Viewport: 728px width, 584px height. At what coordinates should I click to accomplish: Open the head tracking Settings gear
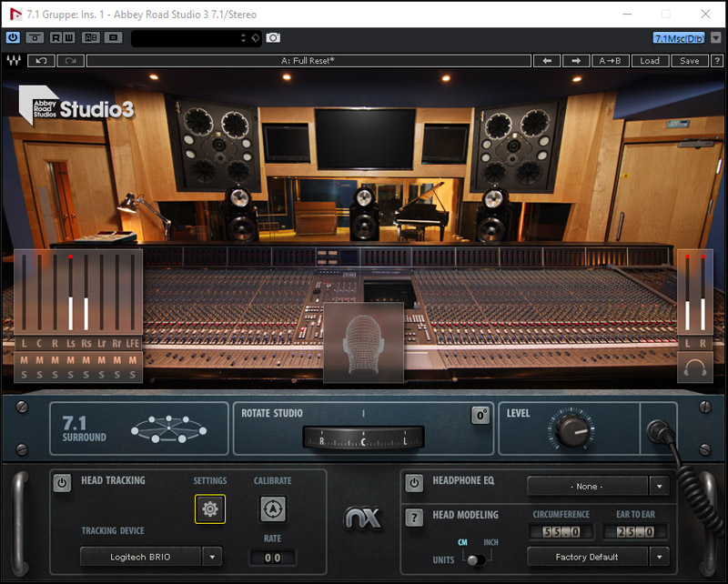[209, 509]
